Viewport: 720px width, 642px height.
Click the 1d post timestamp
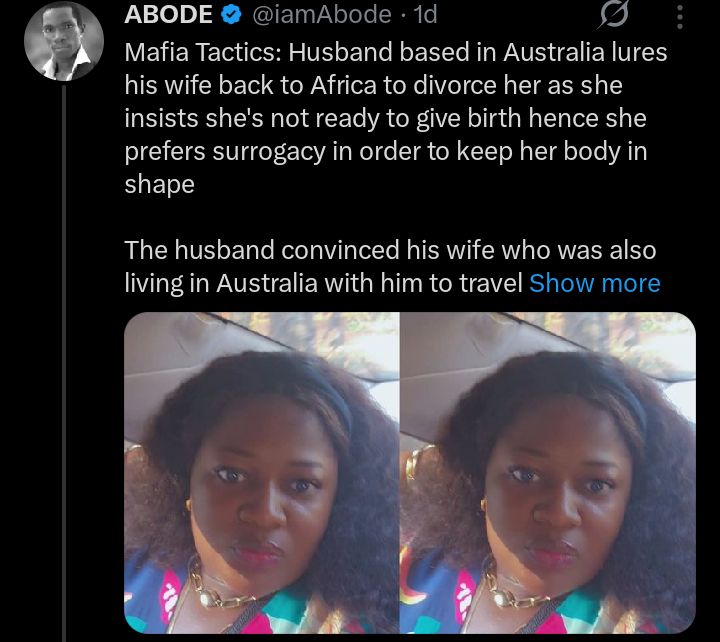click(x=425, y=14)
